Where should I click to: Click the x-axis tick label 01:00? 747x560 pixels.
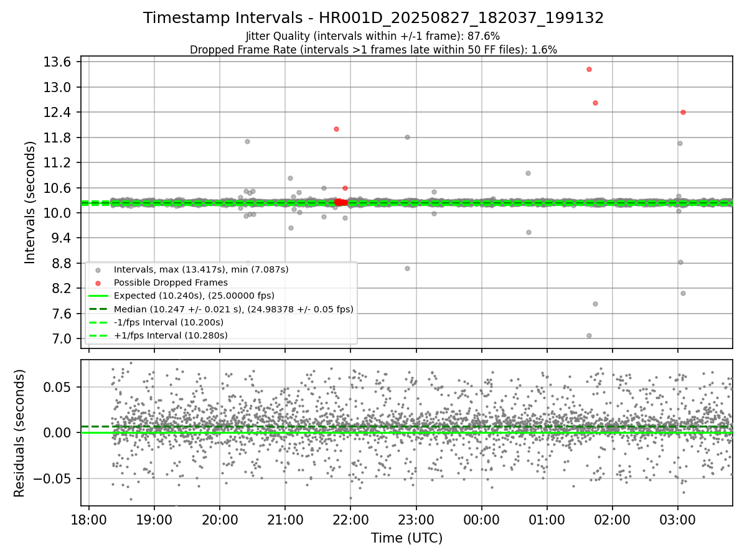point(547,519)
